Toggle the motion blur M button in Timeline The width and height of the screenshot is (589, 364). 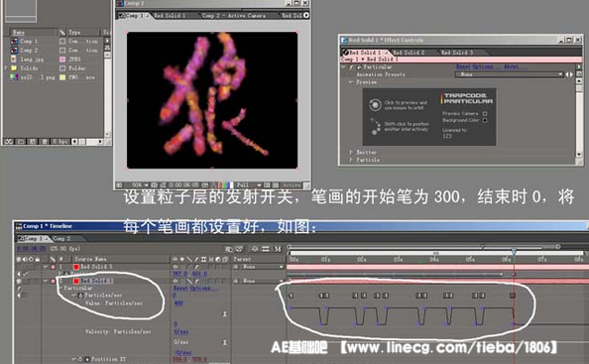pos(278,249)
